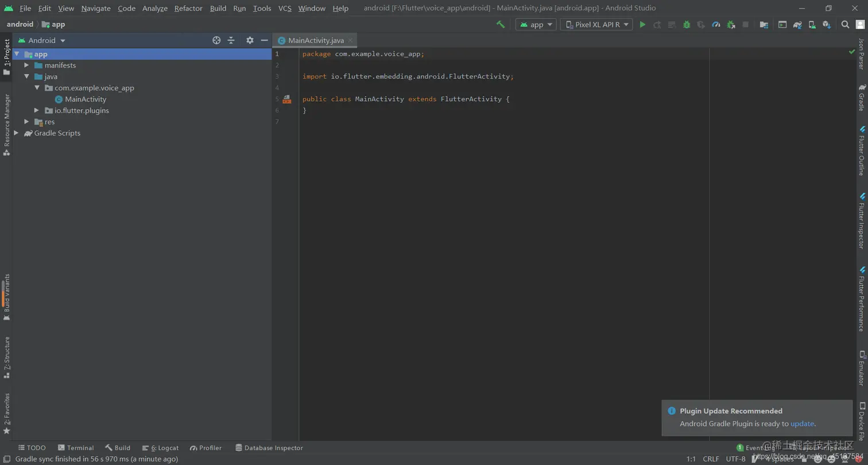Viewport: 868px width, 465px height.
Task: Click the android breadcrumb in navigation bar
Action: tap(20, 24)
